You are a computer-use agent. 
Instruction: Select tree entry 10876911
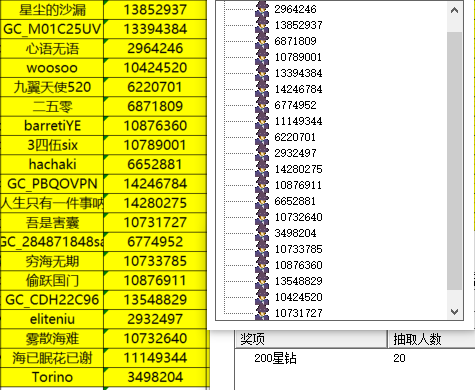pos(298,185)
